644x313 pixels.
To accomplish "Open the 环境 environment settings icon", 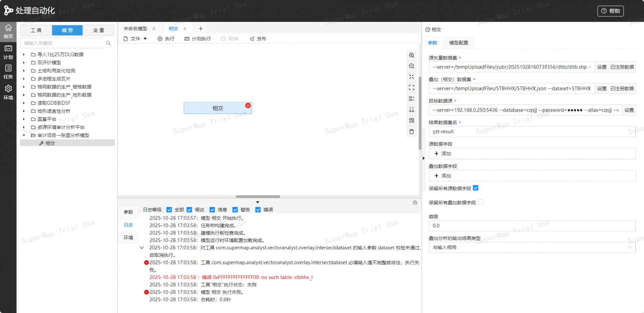I will pyautogui.click(x=8, y=92).
